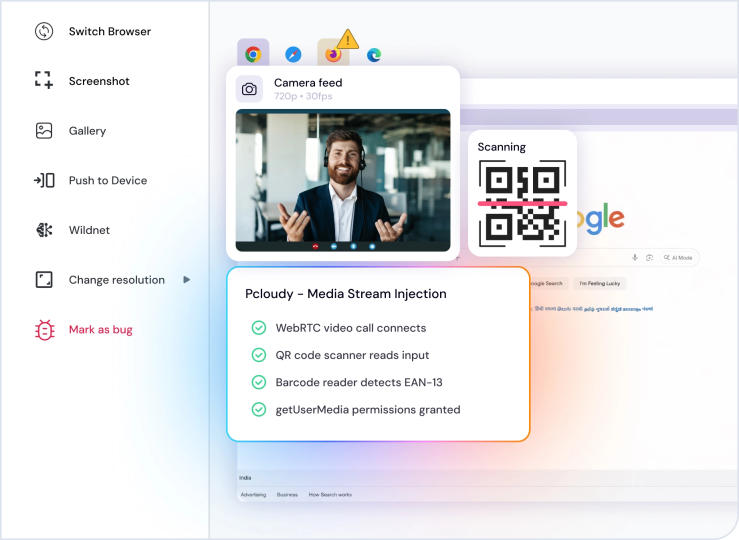Switch to the Safari browser icon
Viewport: 739px width, 540px height.
(293, 55)
